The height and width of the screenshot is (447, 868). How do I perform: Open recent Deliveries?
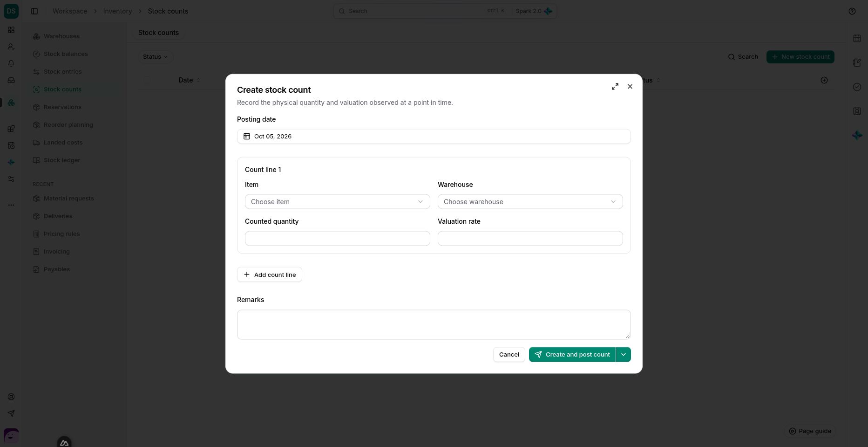click(75, 216)
